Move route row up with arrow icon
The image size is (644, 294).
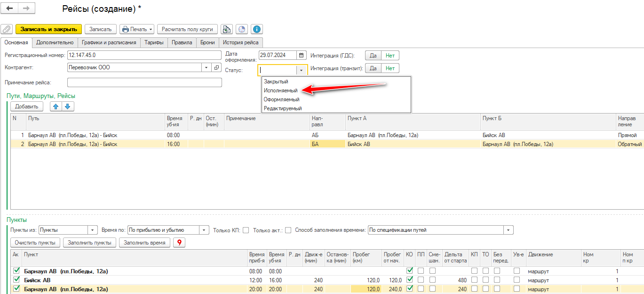56,106
